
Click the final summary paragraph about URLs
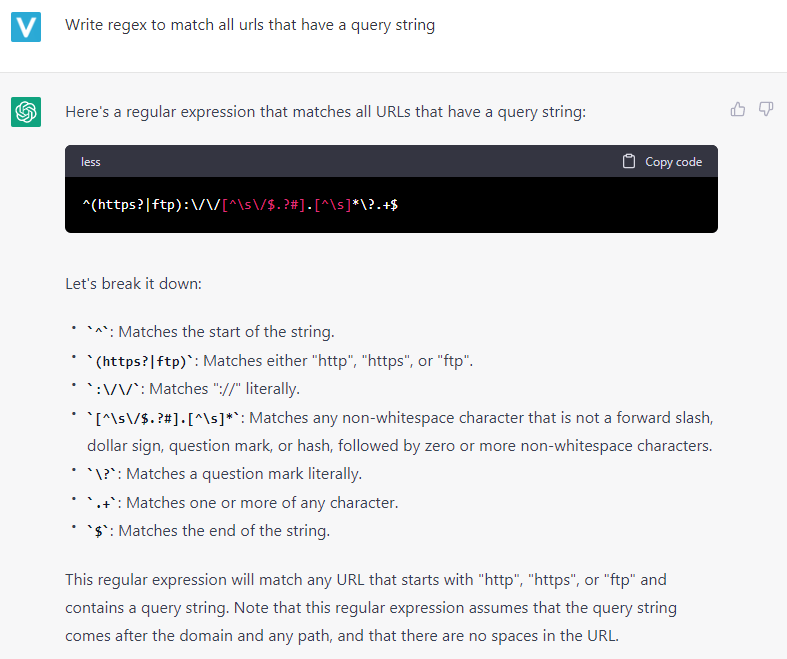click(x=371, y=608)
